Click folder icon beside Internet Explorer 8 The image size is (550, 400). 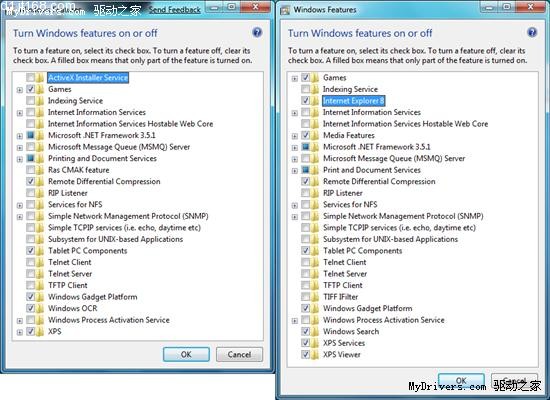[x=315, y=101]
